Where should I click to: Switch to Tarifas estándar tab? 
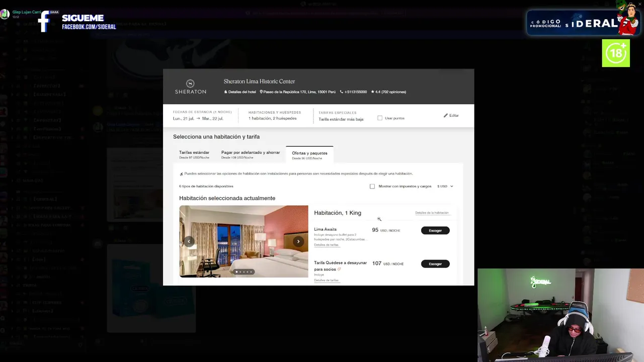(x=194, y=154)
